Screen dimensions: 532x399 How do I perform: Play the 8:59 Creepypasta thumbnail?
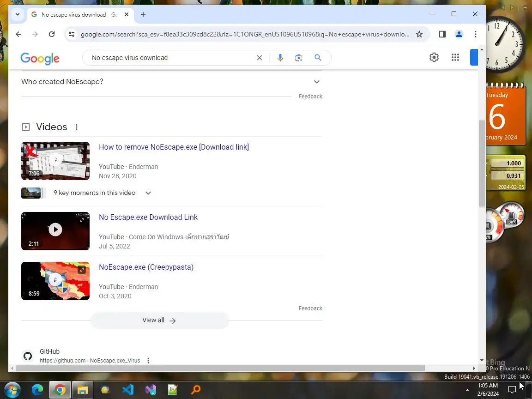click(55, 281)
